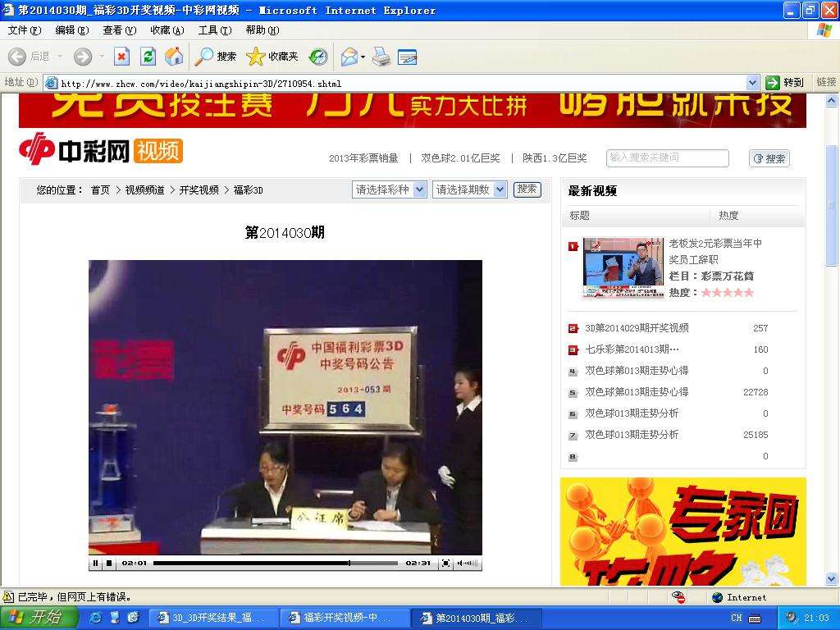
Task: Pause the video with pause button
Action: click(96, 563)
